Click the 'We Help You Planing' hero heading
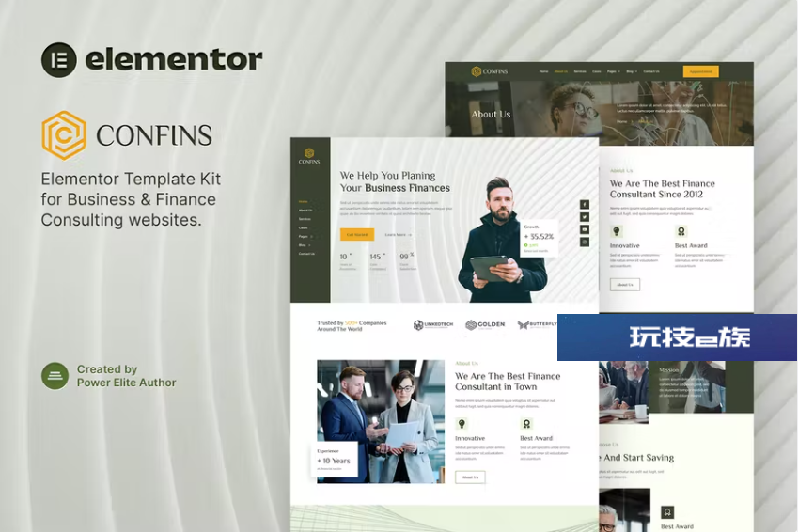Viewport: 798px width, 532px height. coord(395,181)
